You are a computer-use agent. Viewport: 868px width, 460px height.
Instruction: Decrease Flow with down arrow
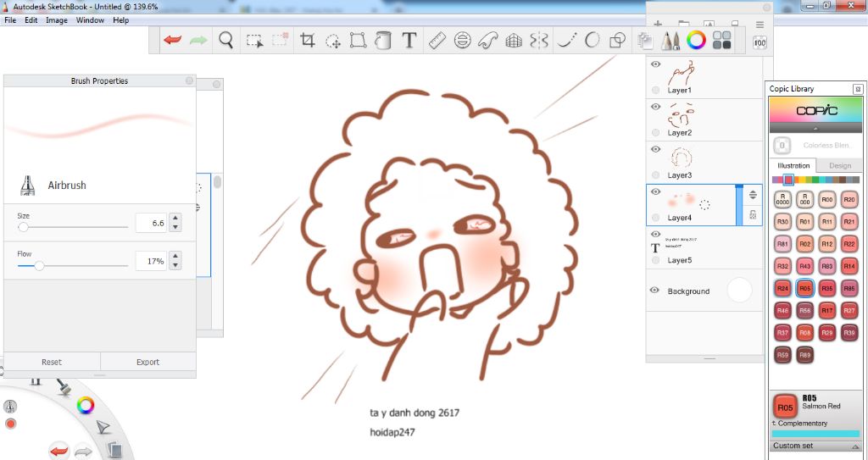175,265
